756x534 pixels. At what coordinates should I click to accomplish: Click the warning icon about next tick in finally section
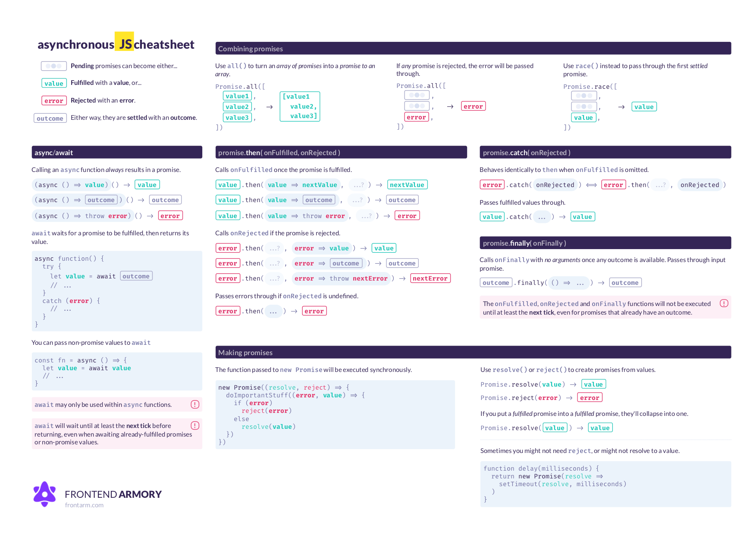[x=724, y=303]
